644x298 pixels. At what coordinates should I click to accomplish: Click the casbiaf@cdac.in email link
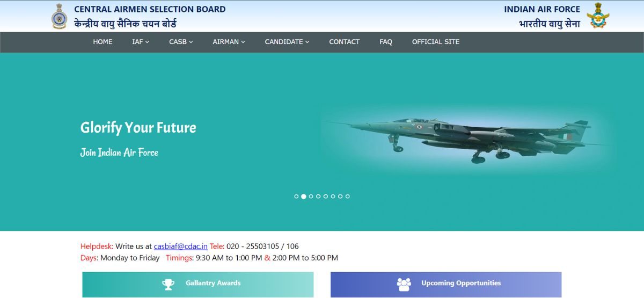[181, 246]
